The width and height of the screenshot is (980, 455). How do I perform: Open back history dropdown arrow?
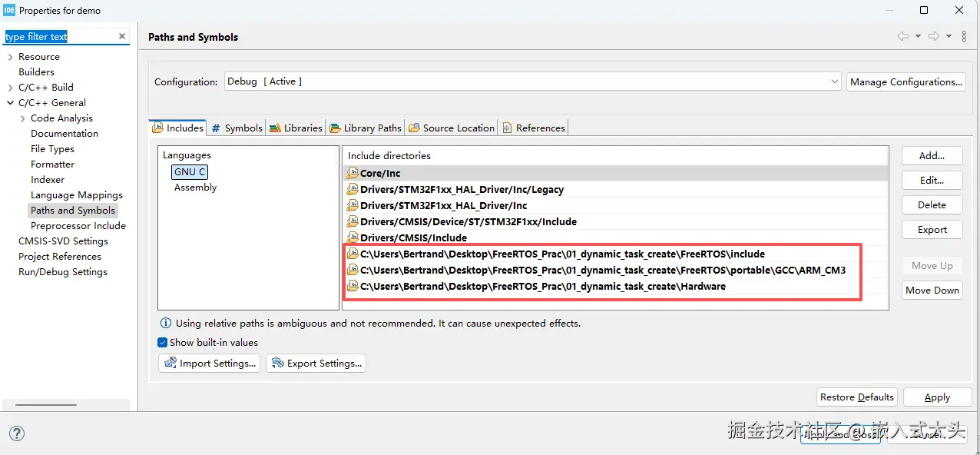[x=918, y=36]
